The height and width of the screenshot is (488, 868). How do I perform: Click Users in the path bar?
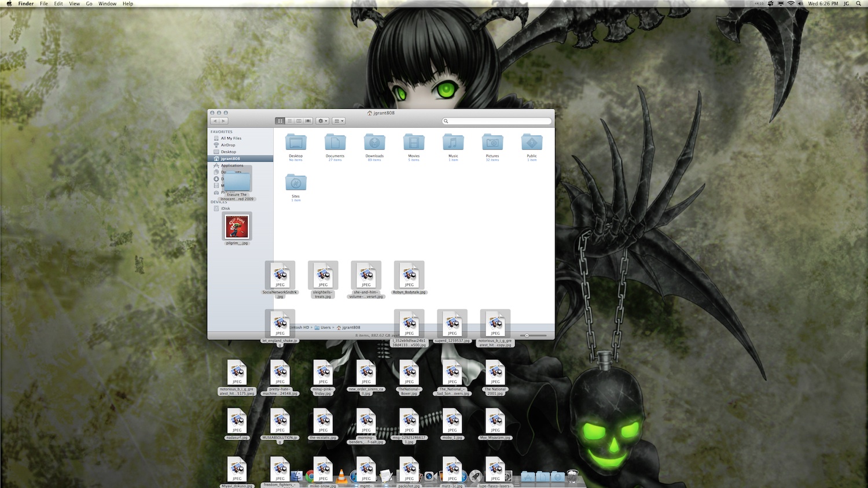[323, 327]
